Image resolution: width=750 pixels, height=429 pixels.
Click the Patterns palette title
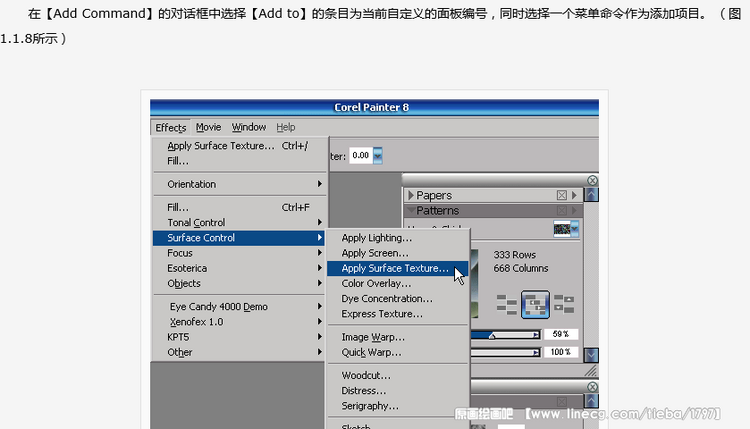(438, 210)
